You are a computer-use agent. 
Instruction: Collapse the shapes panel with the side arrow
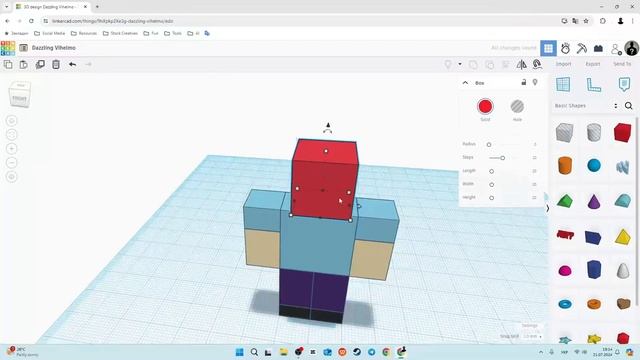[547, 208]
